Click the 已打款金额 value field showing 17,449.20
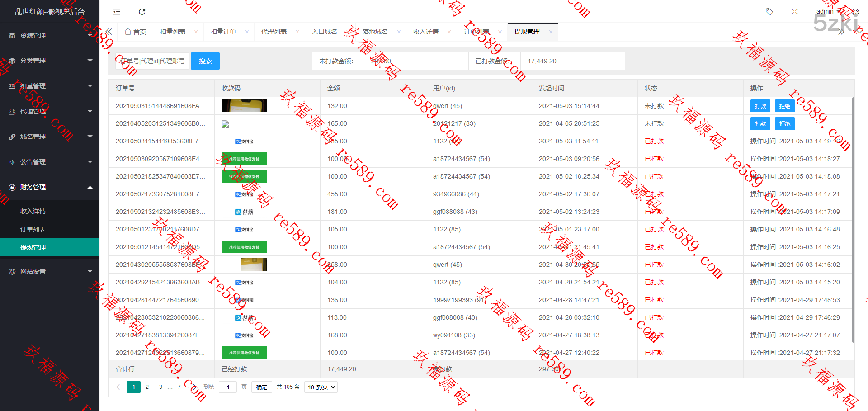The width and height of the screenshot is (868, 411). (x=573, y=61)
